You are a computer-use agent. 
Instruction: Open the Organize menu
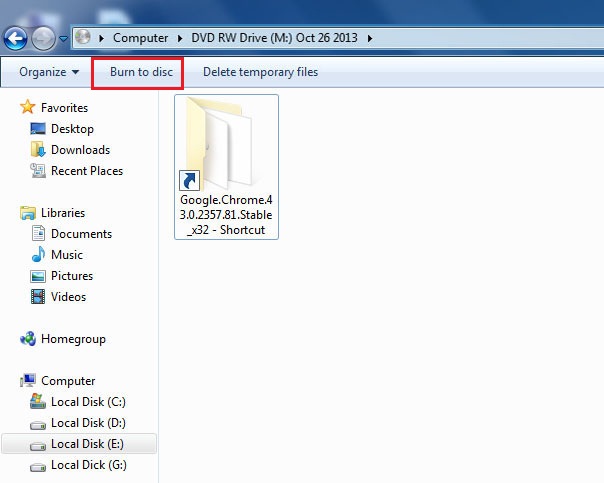(49, 72)
